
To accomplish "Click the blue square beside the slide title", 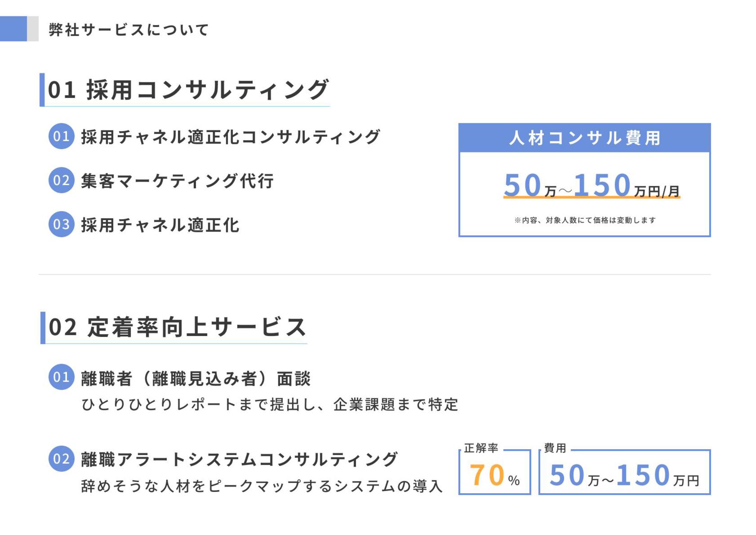I will coord(13,29).
